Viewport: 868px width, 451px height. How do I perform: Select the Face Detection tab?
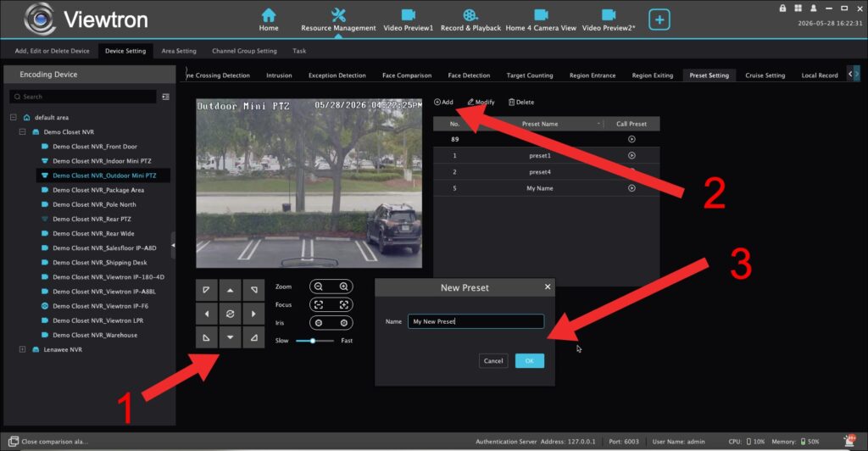click(469, 75)
